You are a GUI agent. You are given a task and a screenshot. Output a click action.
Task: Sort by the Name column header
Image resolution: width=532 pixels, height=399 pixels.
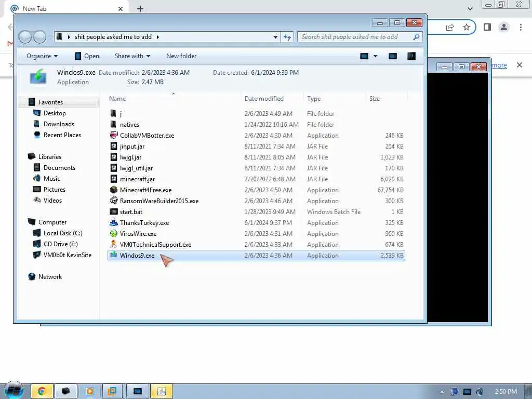click(174, 99)
